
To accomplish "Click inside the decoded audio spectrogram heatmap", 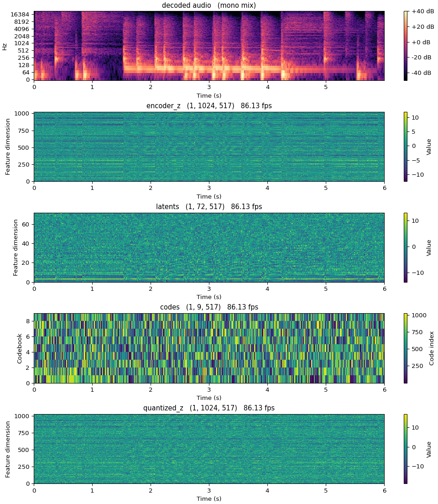I will [x=209, y=46].
